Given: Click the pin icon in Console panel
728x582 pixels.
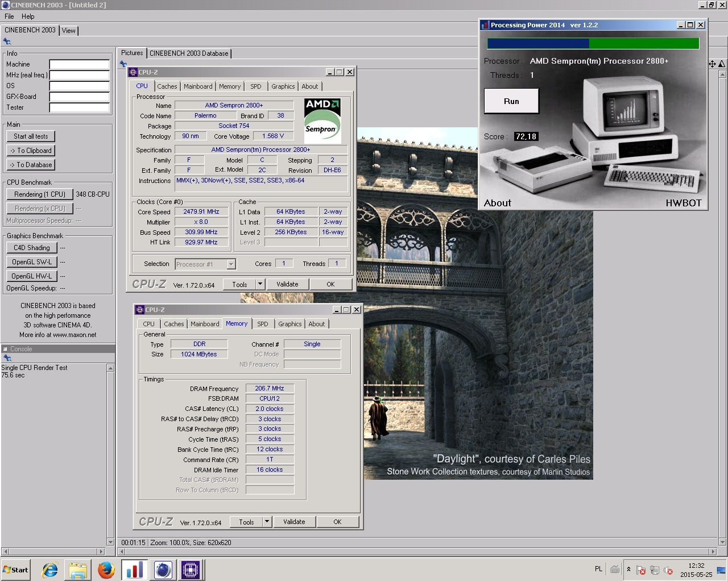Looking at the screenshot, I should 7,358.
